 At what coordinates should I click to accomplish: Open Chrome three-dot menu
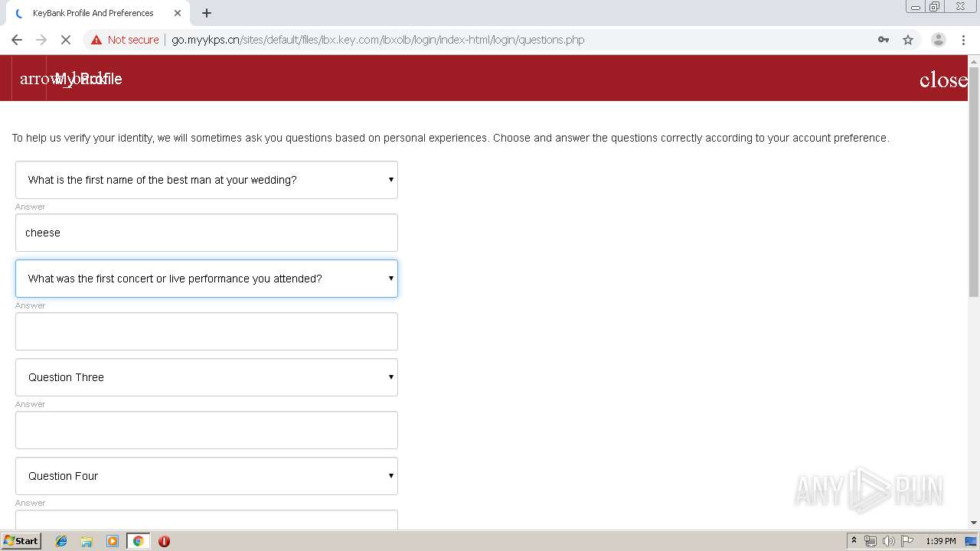tap(963, 40)
